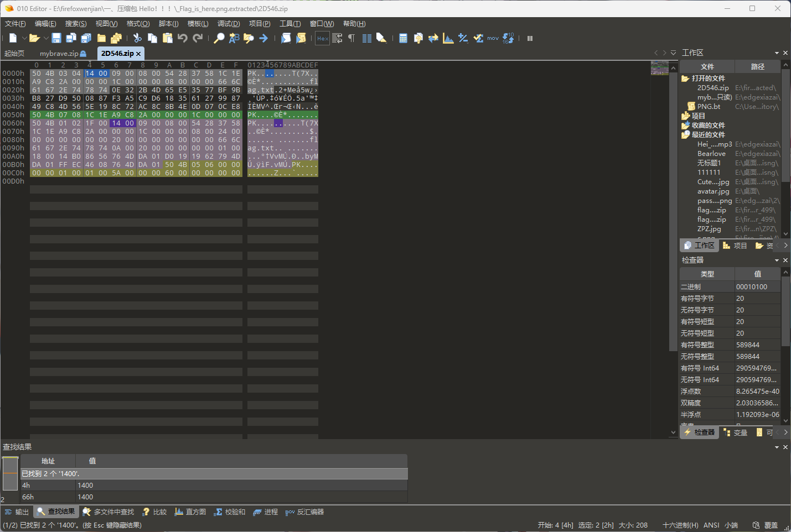Select avatar.jpg in recent files
Screen dimensions: 791x532
[x=713, y=191]
